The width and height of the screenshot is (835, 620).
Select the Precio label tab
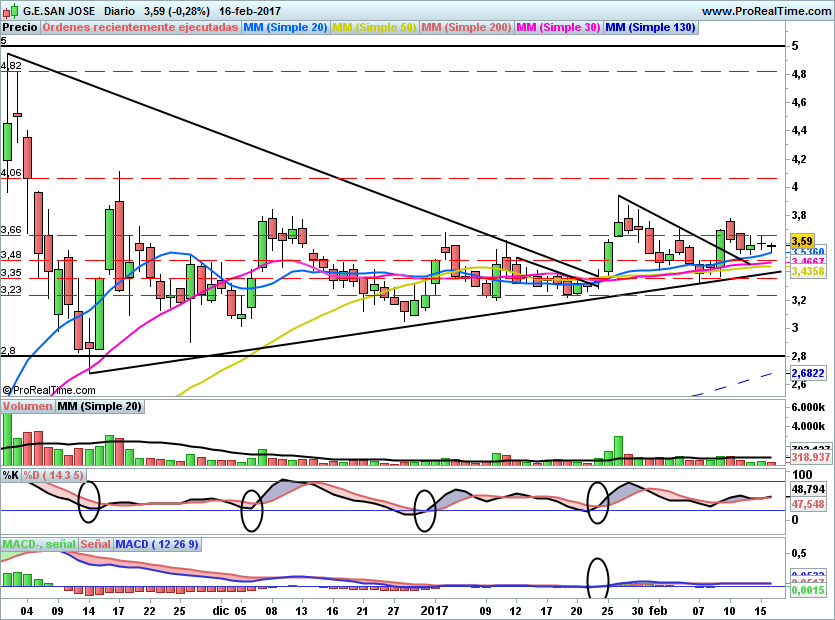[20, 27]
